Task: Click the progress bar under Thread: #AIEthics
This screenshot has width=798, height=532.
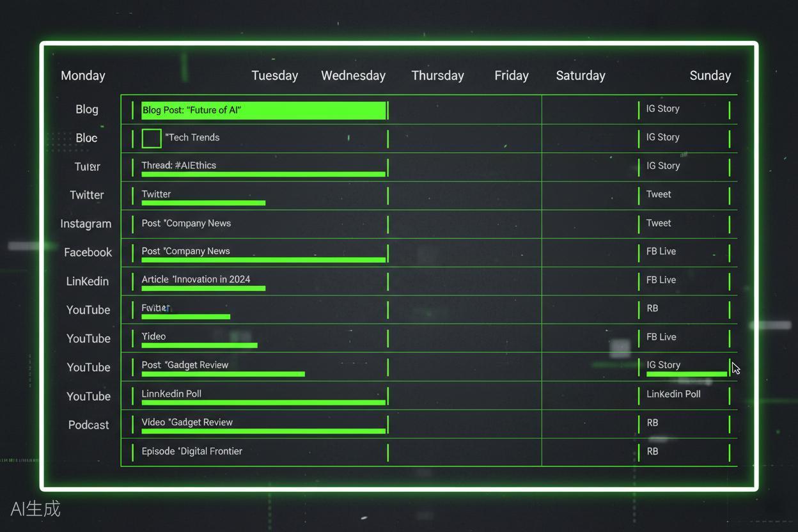Action: coord(263,174)
